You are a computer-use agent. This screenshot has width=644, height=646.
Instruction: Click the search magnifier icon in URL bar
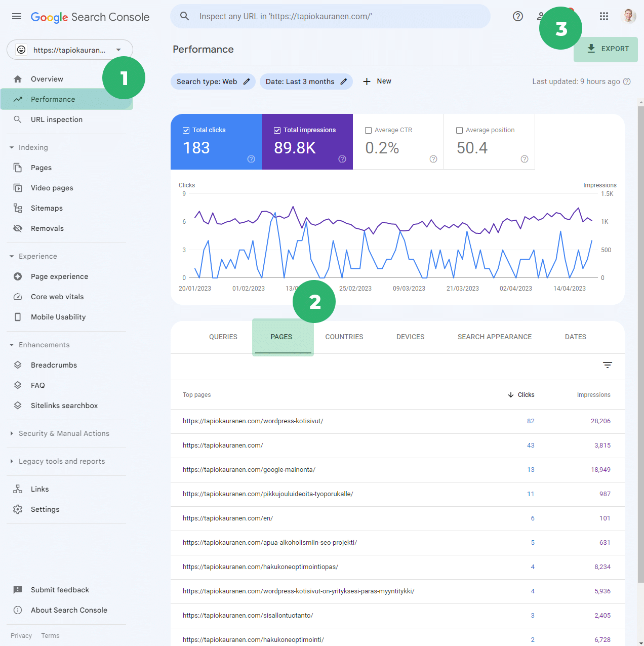click(185, 16)
